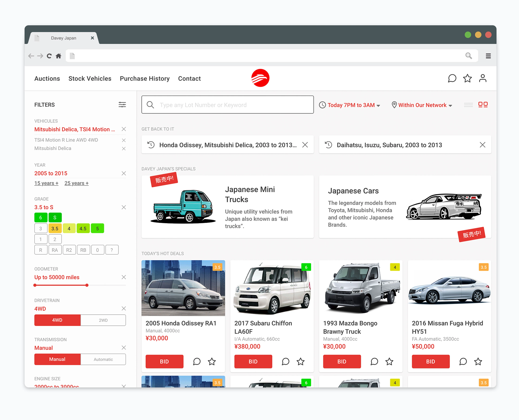Toggle the grade 4.5 filter chip
This screenshot has width=519, height=420.
83,228
